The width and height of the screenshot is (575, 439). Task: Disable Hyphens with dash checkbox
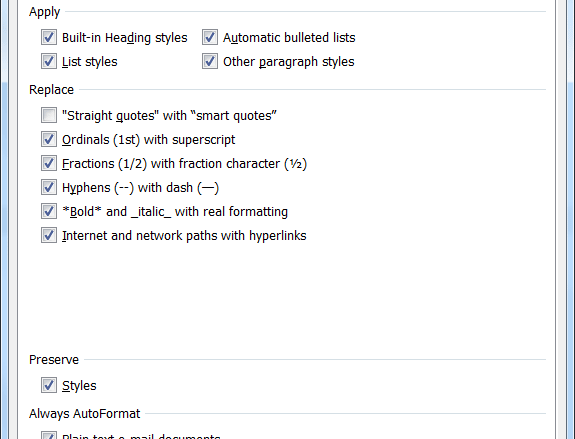tap(49, 187)
